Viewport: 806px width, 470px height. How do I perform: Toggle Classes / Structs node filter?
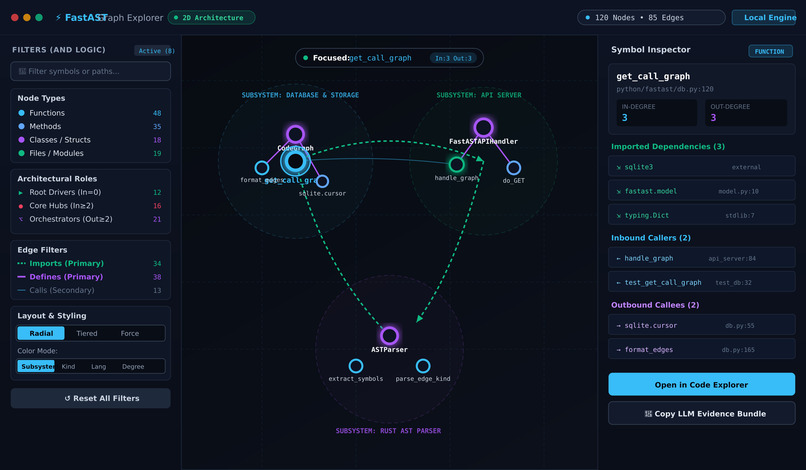pos(90,139)
